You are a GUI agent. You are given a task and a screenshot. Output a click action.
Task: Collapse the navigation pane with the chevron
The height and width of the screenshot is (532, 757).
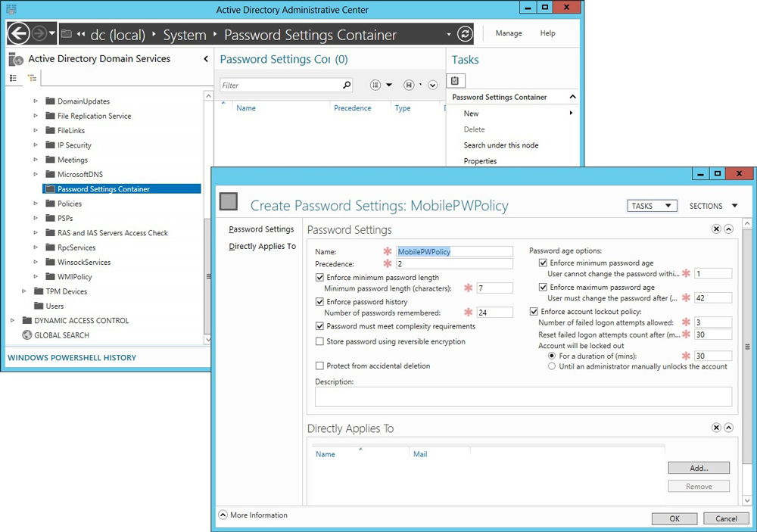coord(206,58)
